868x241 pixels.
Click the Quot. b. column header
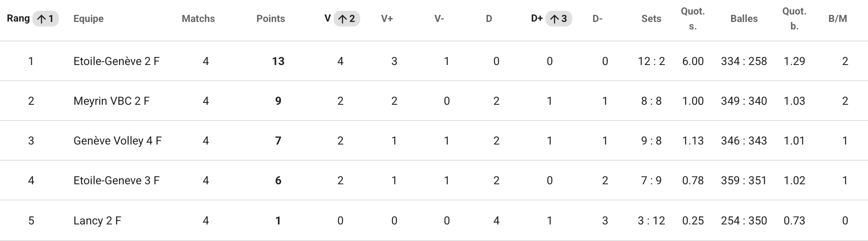795,19
